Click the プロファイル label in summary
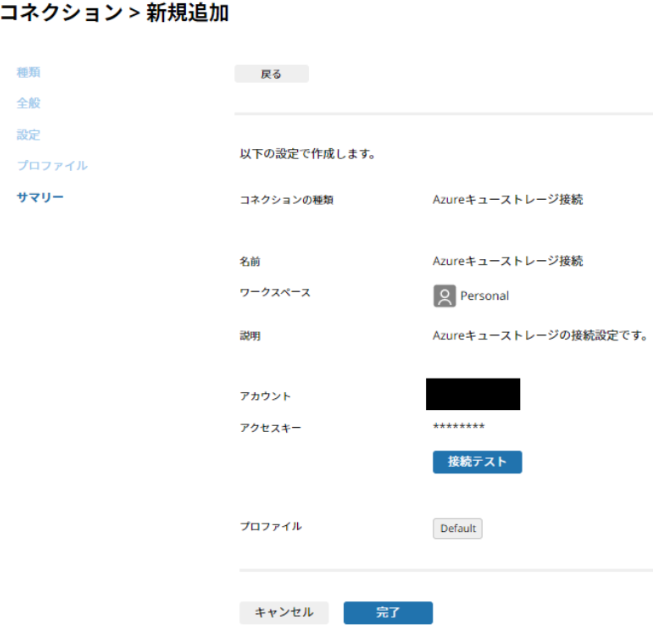The image size is (653, 625). (271, 526)
